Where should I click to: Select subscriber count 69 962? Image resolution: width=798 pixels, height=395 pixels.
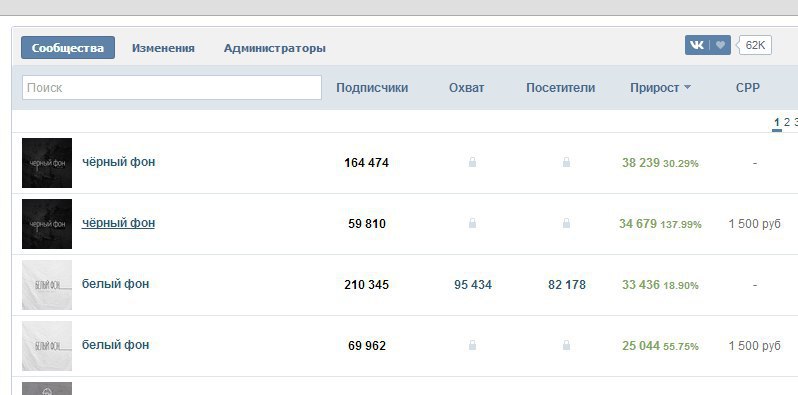[367, 346]
